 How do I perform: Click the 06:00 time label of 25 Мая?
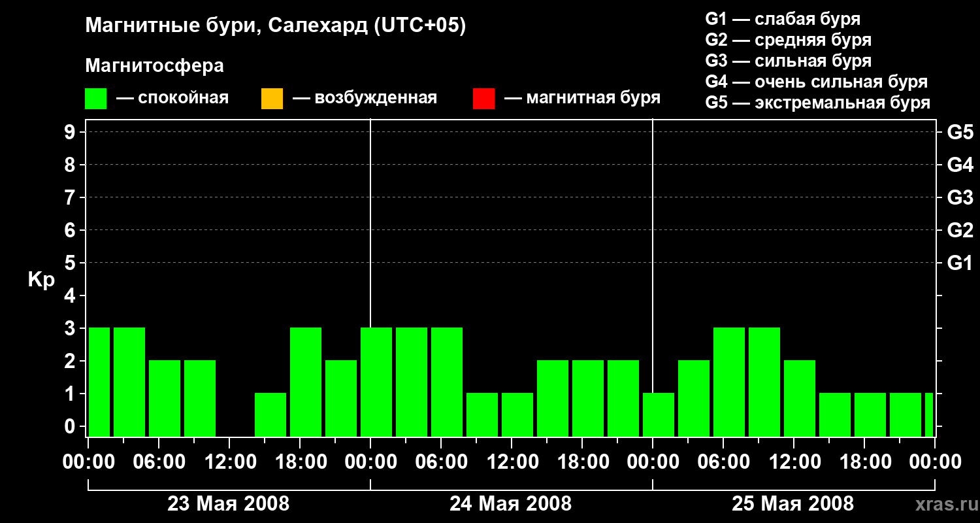point(723,462)
